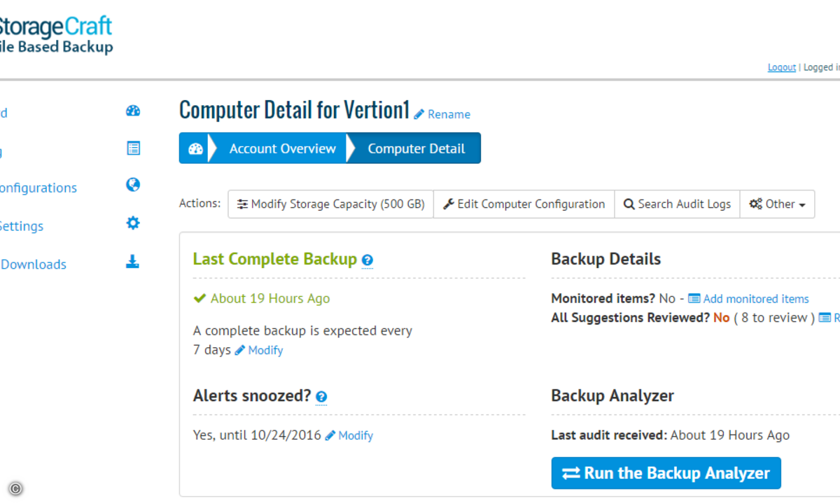This screenshot has width=840, height=504.
Task: Open the Downloads sidebar link
Action: point(34,265)
